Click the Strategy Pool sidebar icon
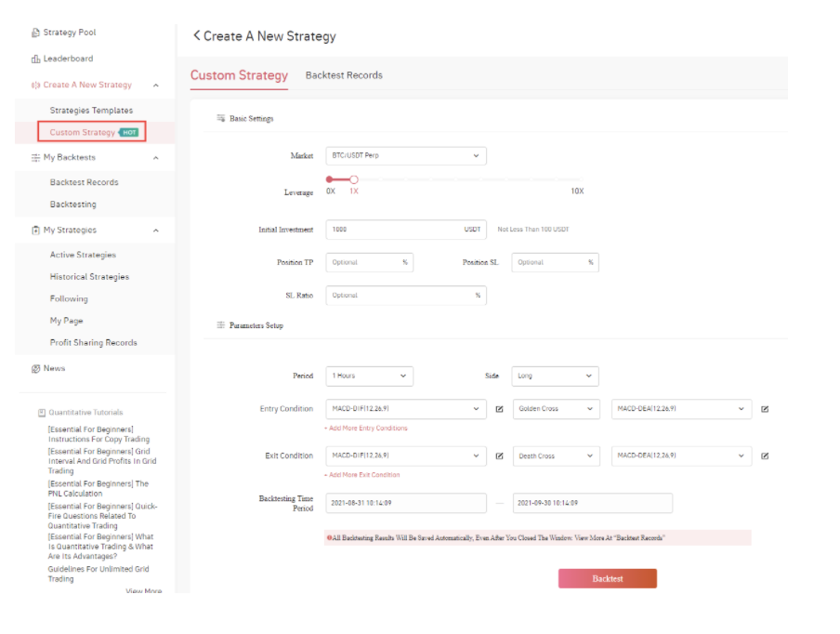This screenshot has height=634, width=840. pos(36,33)
